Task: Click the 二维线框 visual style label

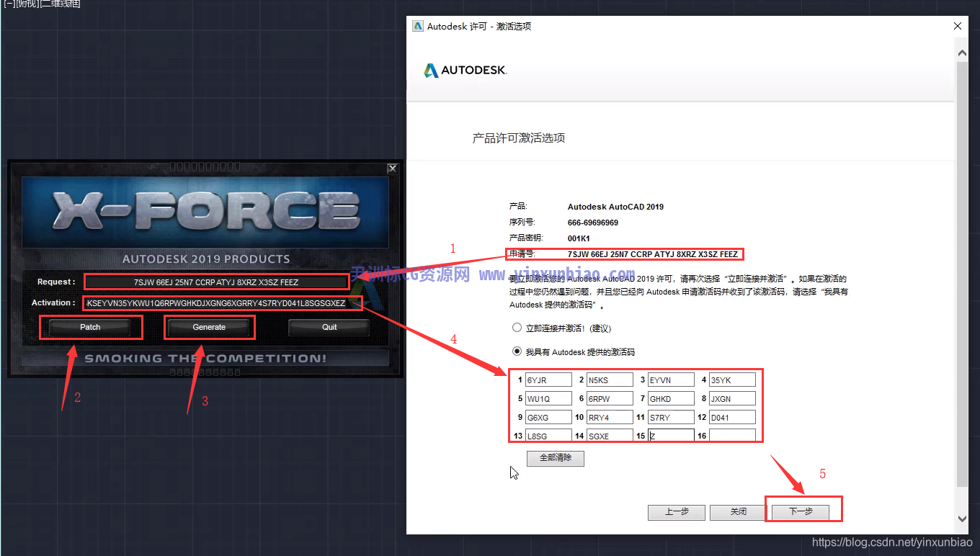Action: pos(60,4)
